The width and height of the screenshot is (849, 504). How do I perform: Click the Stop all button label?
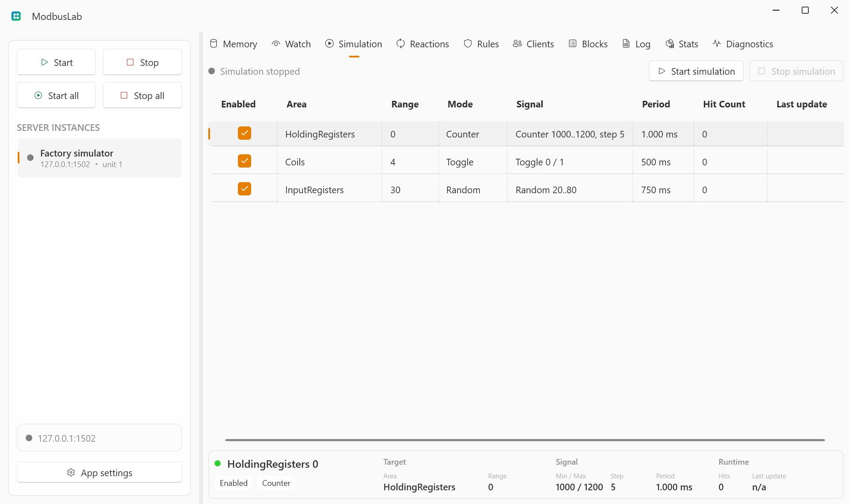(x=149, y=96)
